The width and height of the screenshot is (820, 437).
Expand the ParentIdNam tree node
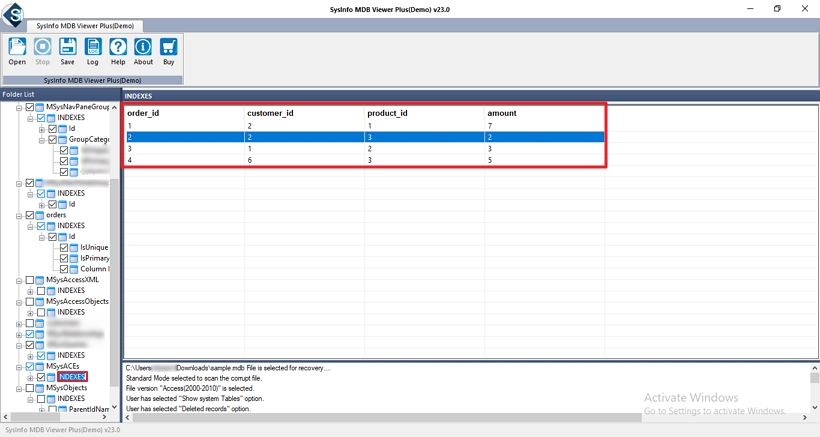tap(41, 410)
